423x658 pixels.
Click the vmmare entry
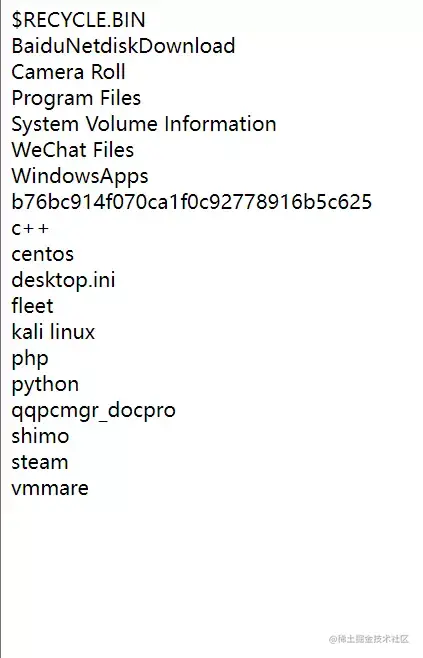point(50,488)
